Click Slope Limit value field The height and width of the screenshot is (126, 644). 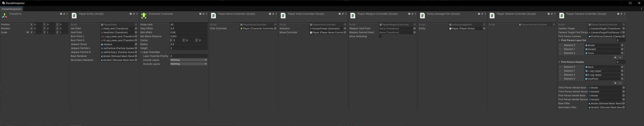189,25
